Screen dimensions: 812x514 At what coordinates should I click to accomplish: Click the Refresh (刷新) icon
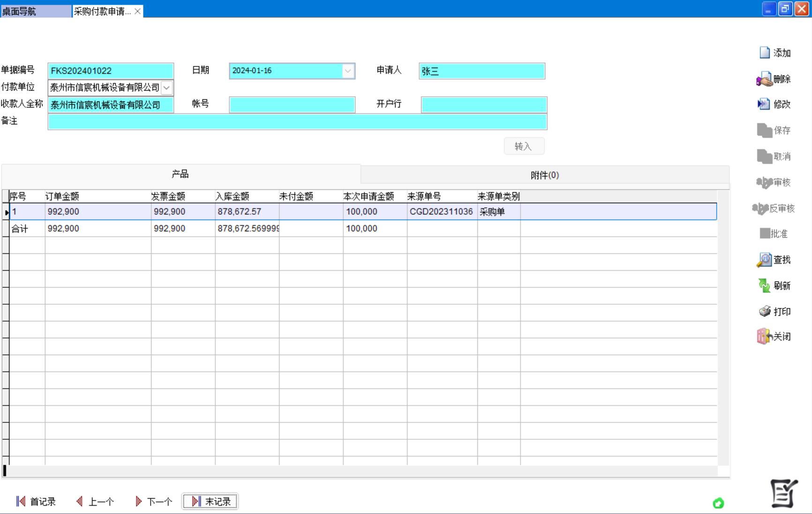[x=764, y=286]
